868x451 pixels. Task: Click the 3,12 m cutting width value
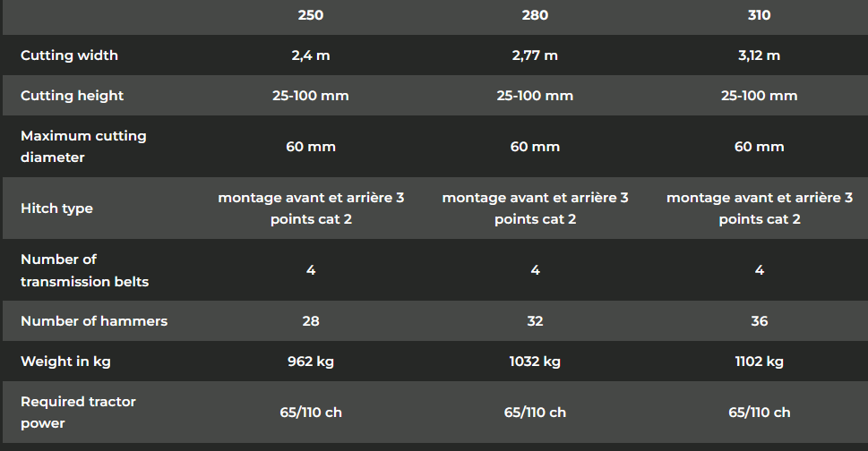pos(759,55)
